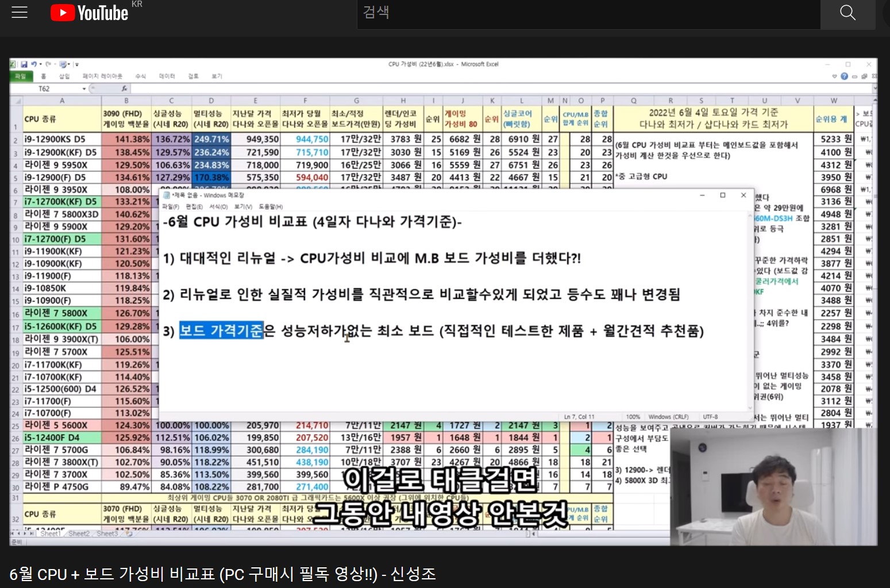Screen dimensions: 890x588
Task: Click the workbook restore window icon
Action: point(864,76)
